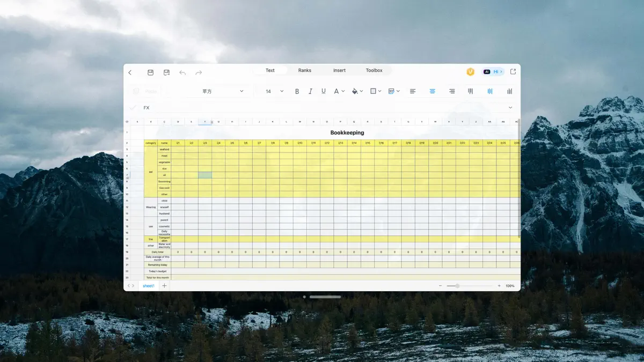The image size is (644, 362).
Task: Select center alignment
Action: pos(432,91)
